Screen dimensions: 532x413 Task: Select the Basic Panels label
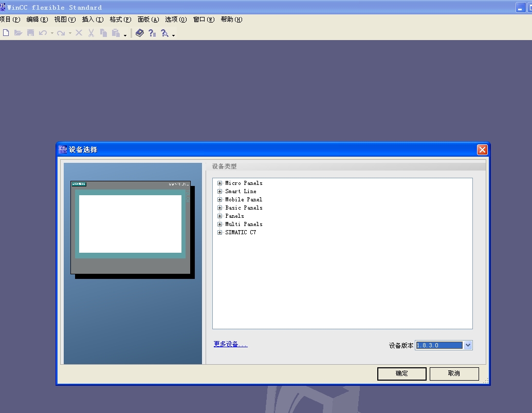[x=244, y=208]
